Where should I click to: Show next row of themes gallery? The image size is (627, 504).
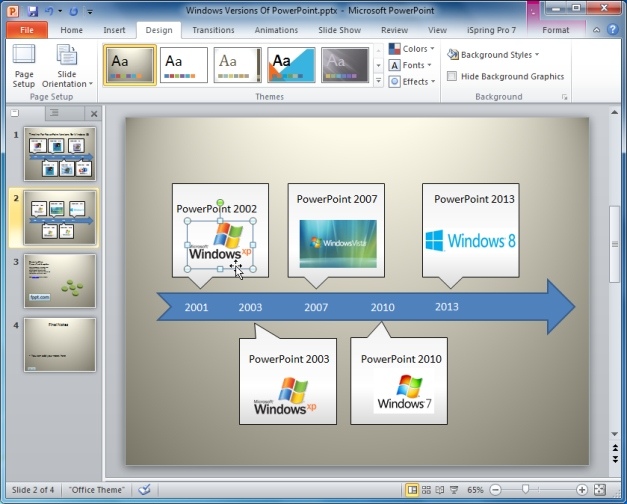[x=378, y=65]
